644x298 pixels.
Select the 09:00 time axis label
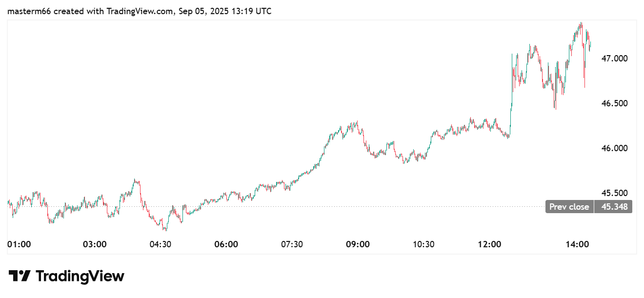(358, 244)
